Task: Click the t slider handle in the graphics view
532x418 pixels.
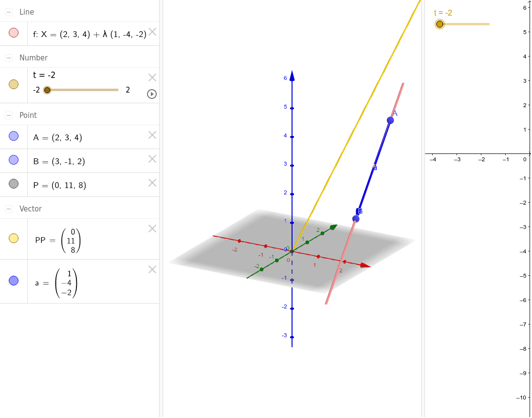Action: point(440,24)
